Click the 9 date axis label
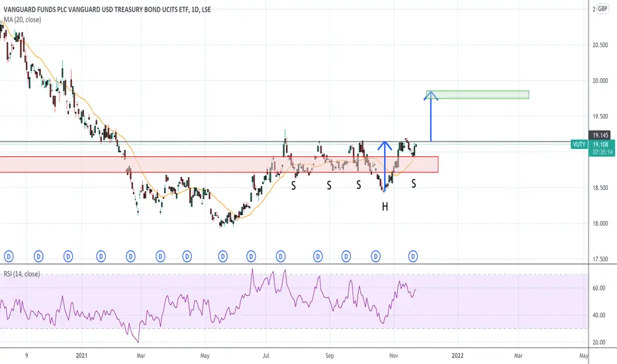Viewport: 617px width, 364px height. [26, 356]
